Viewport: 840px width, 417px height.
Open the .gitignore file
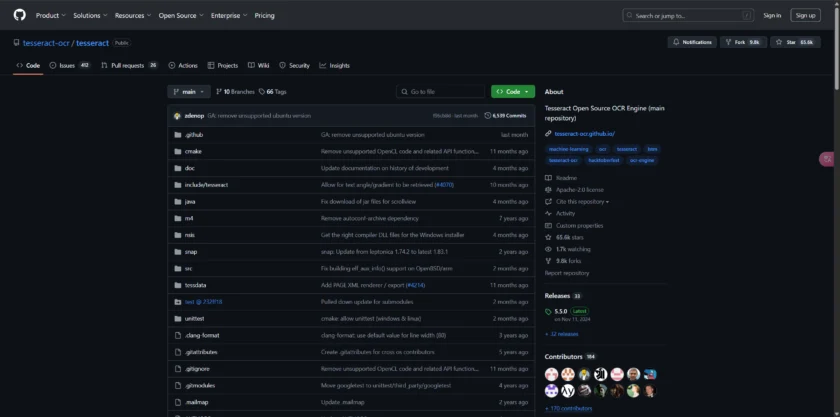pyautogui.click(x=197, y=369)
